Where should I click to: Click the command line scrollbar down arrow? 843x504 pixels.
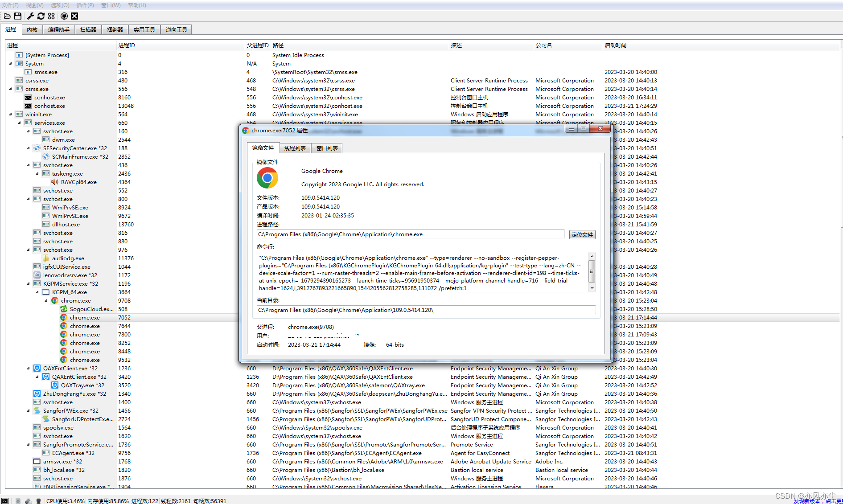point(592,288)
